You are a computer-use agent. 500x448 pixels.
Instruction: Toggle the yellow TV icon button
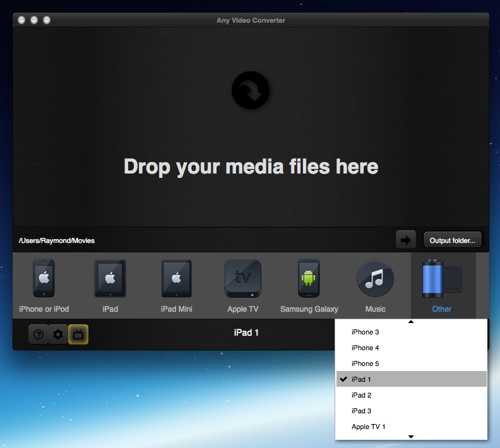coord(78,334)
